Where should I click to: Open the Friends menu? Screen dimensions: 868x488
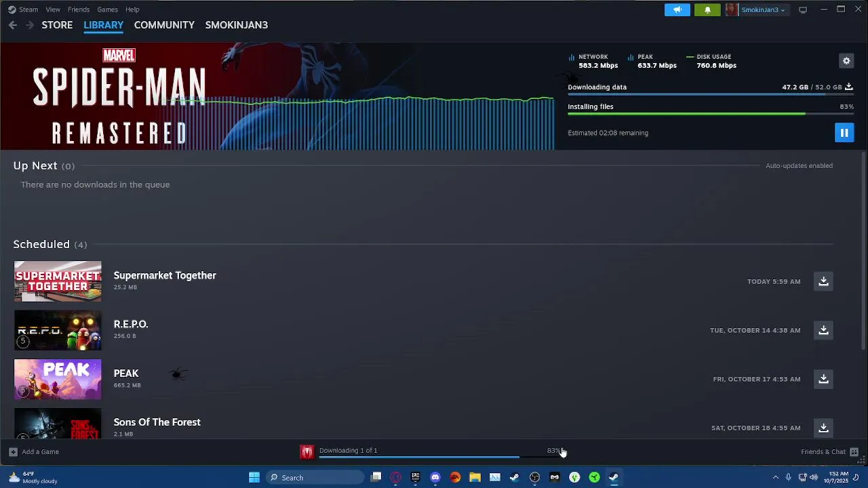[79, 9]
